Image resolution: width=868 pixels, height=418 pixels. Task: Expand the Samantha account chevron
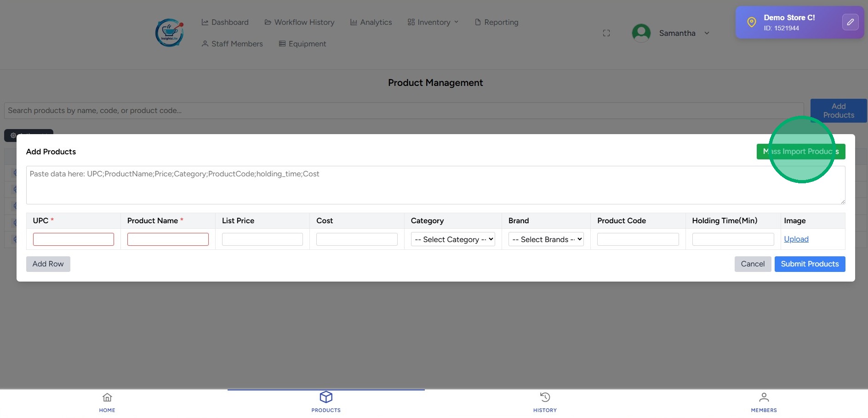coord(707,33)
